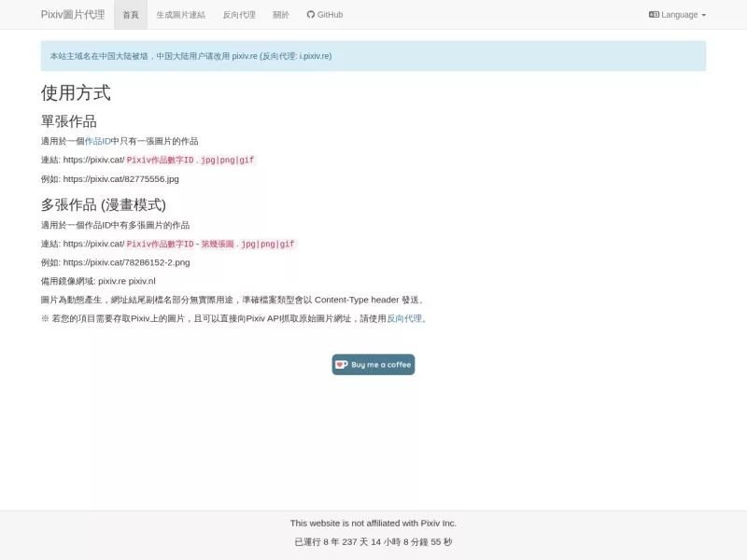Expand the Language dropdown

pos(677,15)
